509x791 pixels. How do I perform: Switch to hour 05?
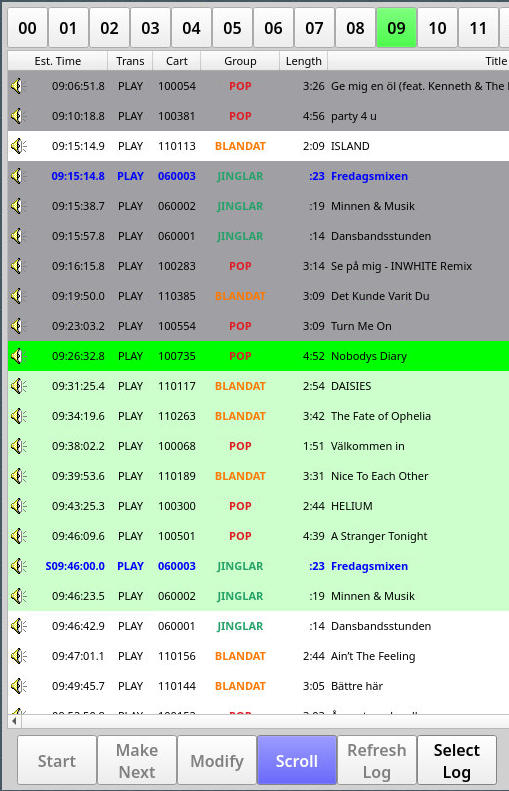coord(232,28)
